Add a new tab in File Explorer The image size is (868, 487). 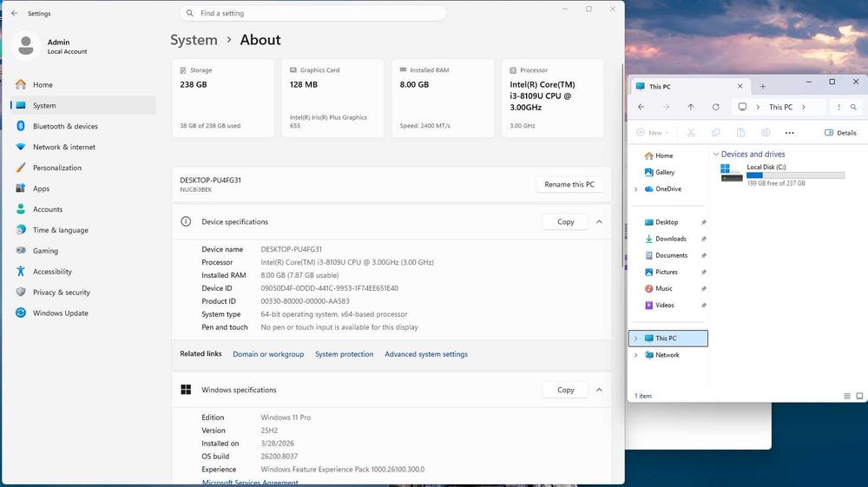click(763, 86)
